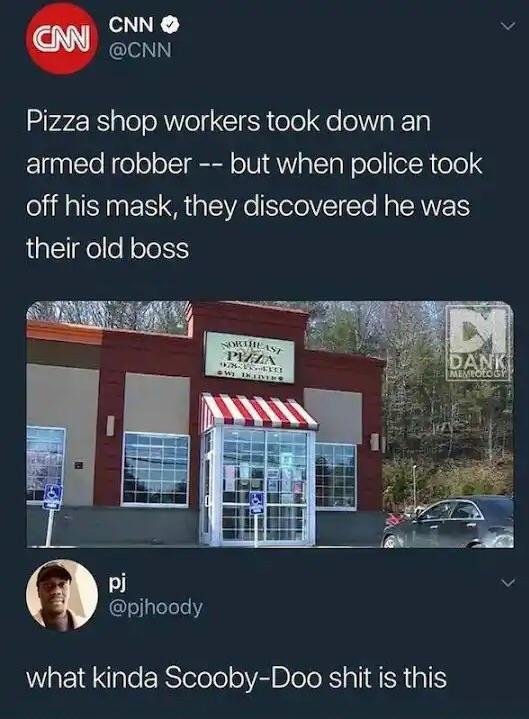The width and height of the screenshot is (529, 719).
Task: Click the Dank Memeology watermark logo
Action: [x=477, y=343]
